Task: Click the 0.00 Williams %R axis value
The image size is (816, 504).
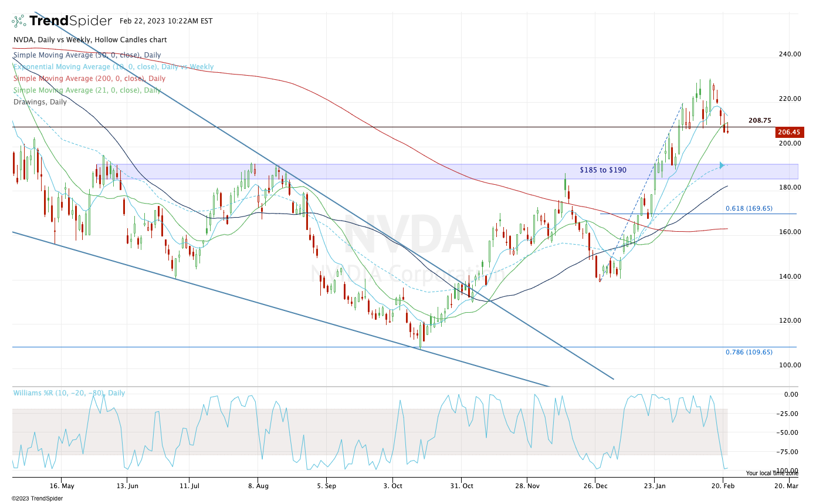Action: [791, 394]
